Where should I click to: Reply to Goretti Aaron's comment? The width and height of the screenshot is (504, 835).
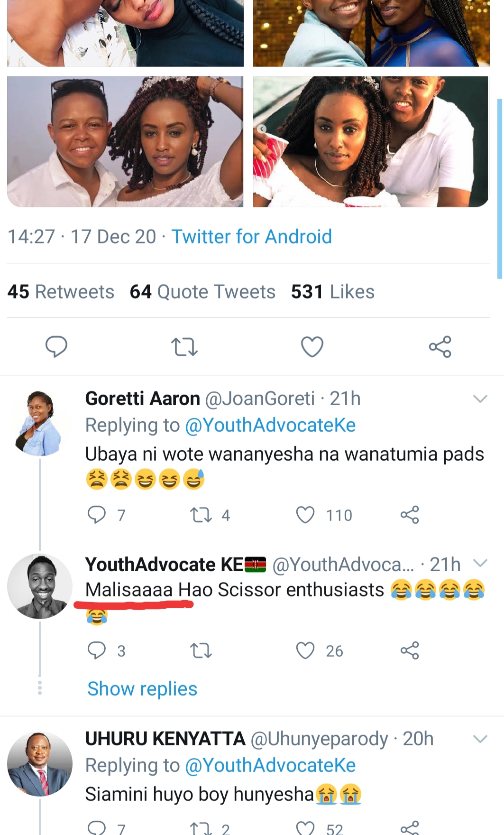97,515
